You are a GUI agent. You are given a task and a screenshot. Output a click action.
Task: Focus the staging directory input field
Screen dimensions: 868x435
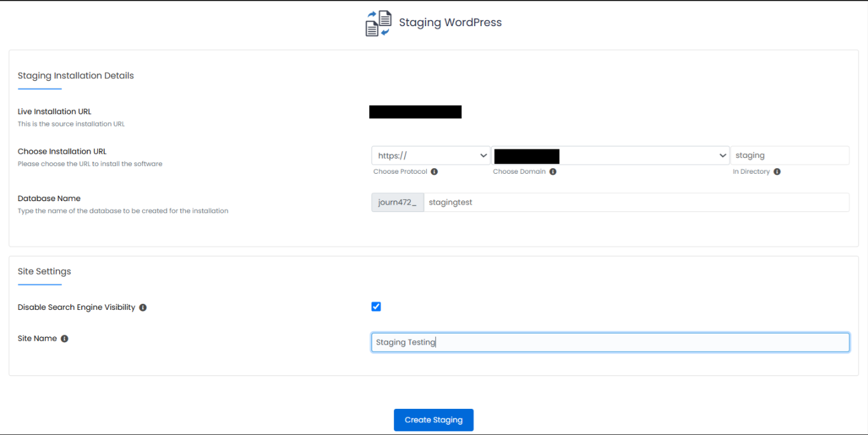click(x=790, y=156)
